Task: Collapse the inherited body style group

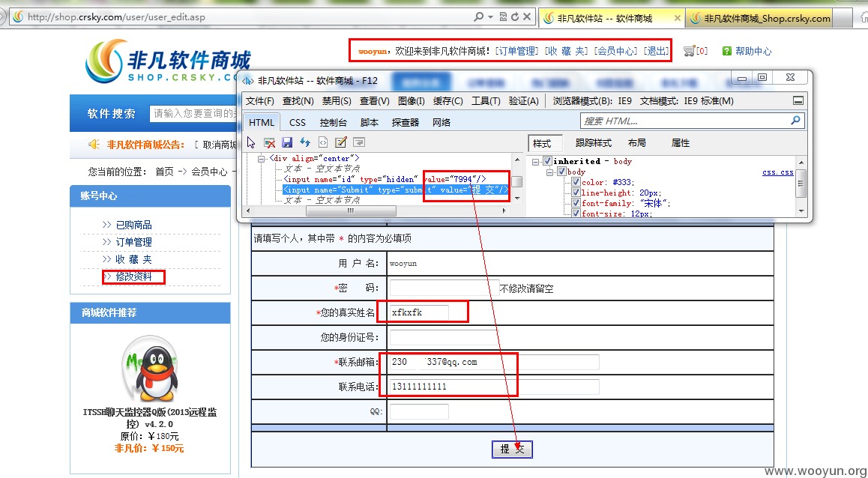Action: coord(535,162)
